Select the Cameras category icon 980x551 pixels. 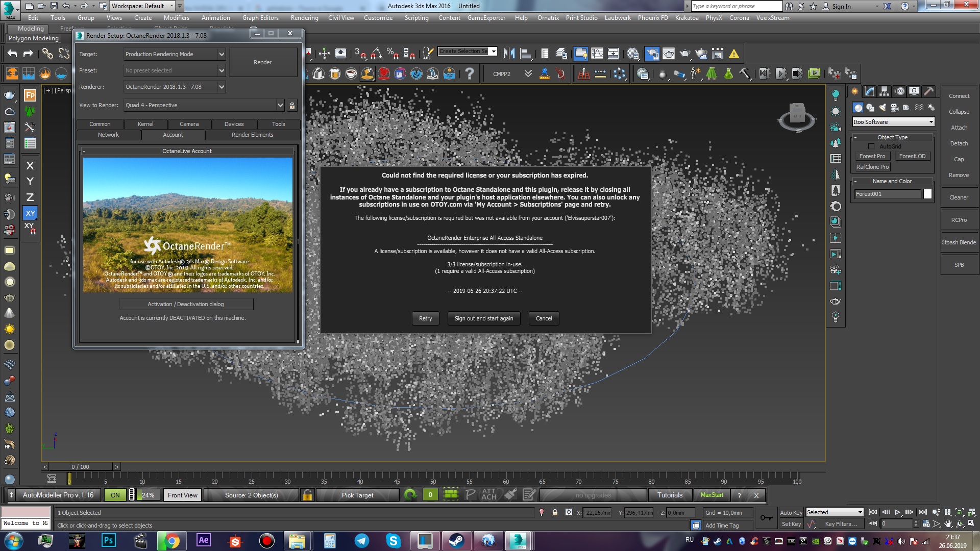(x=894, y=108)
